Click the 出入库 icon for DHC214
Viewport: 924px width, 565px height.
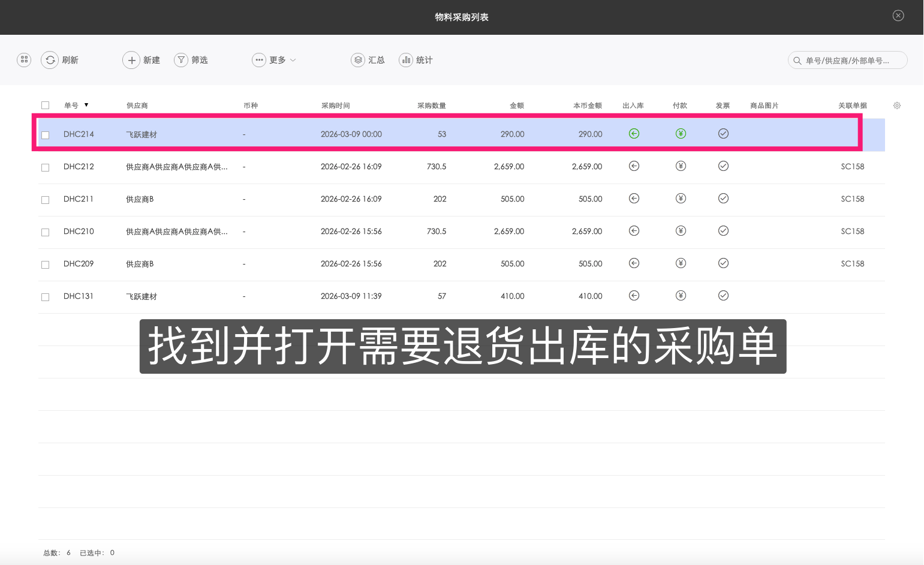tap(634, 134)
